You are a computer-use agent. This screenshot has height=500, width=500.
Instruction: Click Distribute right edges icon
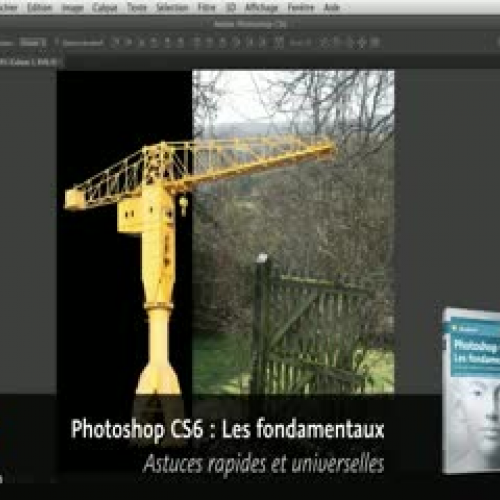coord(263,42)
